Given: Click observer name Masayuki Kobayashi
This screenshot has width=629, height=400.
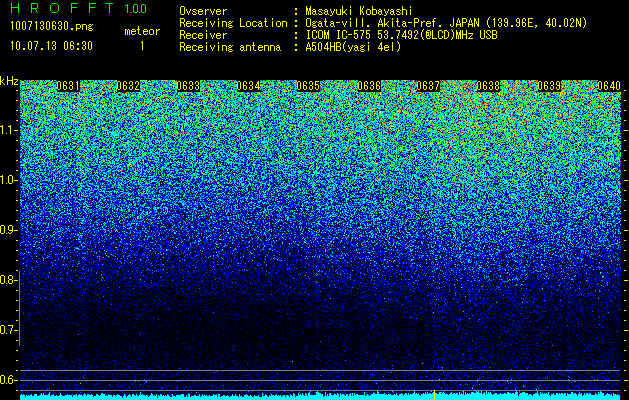Looking at the screenshot, I should [359, 11].
